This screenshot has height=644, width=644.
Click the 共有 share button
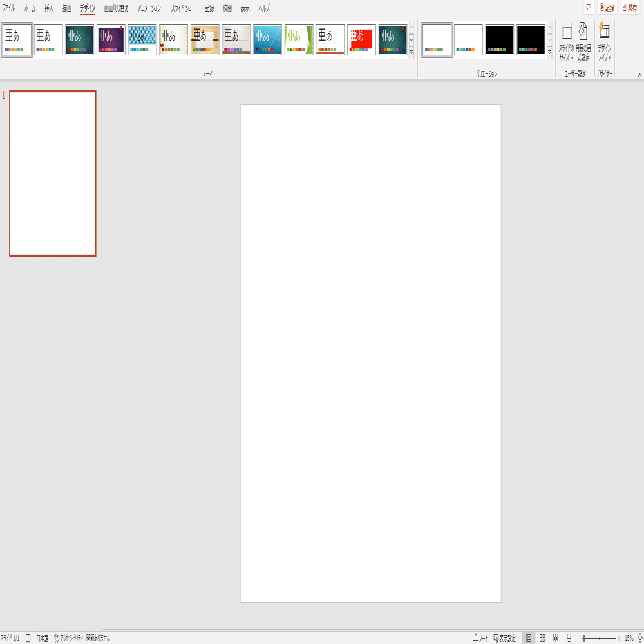pyautogui.click(x=630, y=7)
